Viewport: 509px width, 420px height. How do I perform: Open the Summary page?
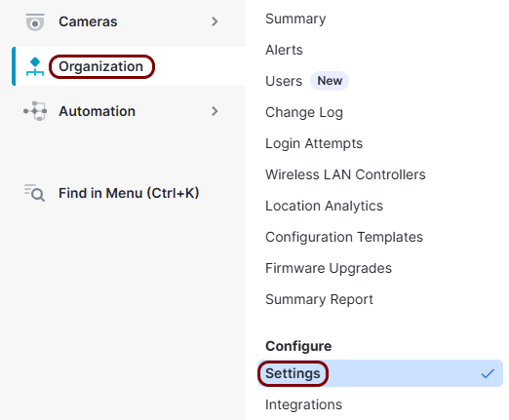pos(295,19)
